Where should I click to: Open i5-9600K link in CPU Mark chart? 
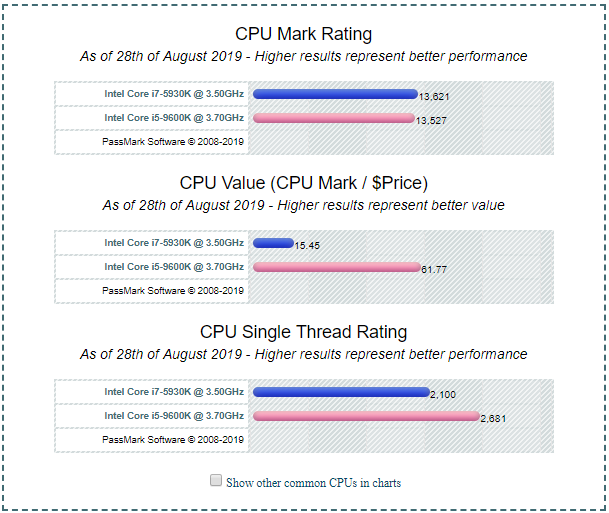coord(174,118)
